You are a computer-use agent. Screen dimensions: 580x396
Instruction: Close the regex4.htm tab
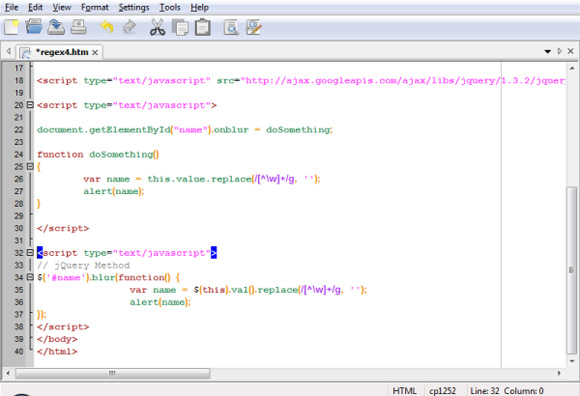click(x=95, y=53)
